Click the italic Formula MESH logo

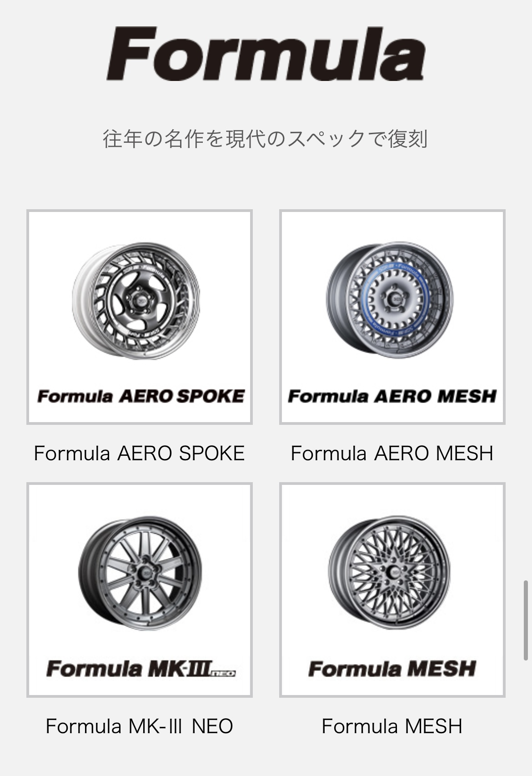tap(392, 669)
